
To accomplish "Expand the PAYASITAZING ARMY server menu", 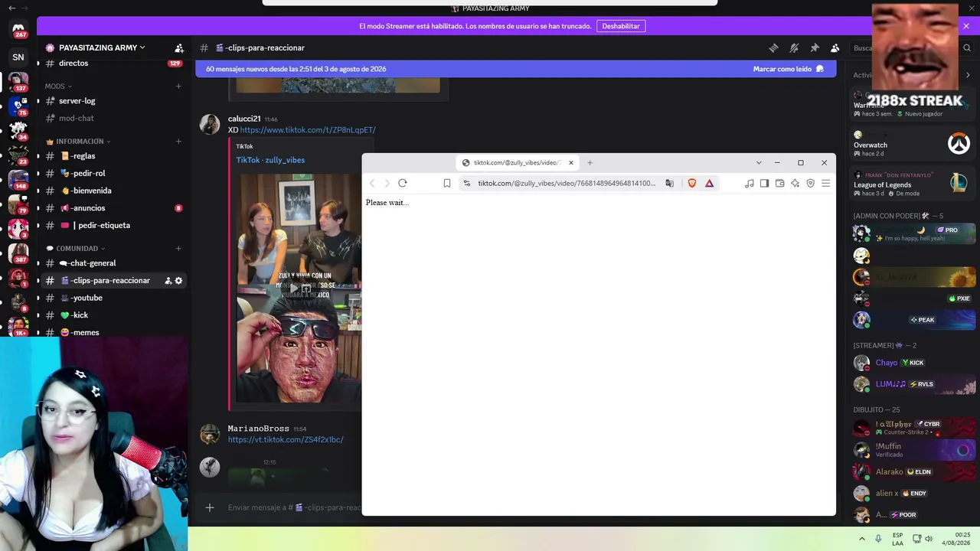I will (x=102, y=47).
